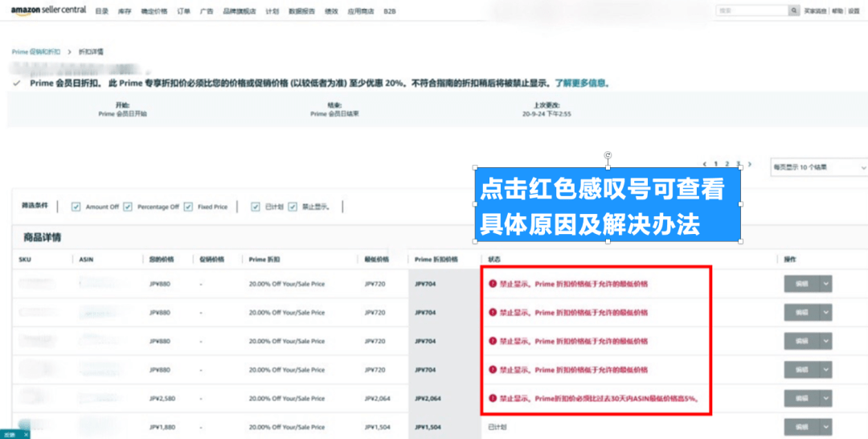
Task: Click red warning icon in fourth row
Action: pos(493,370)
